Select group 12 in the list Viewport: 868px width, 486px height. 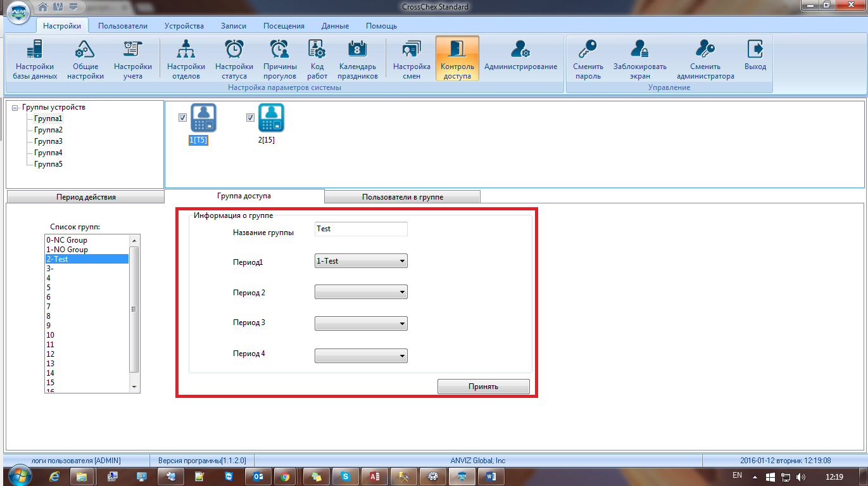pyautogui.click(x=87, y=354)
